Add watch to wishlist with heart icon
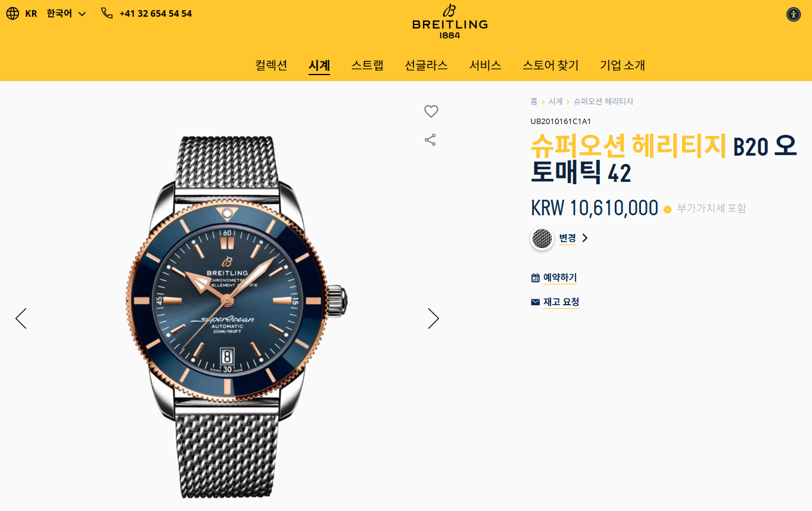812x511 pixels. tap(431, 111)
